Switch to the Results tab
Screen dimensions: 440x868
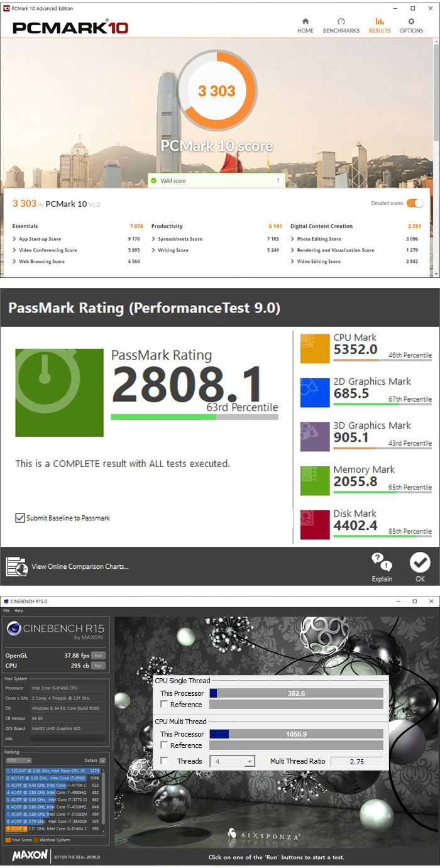point(380,25)
